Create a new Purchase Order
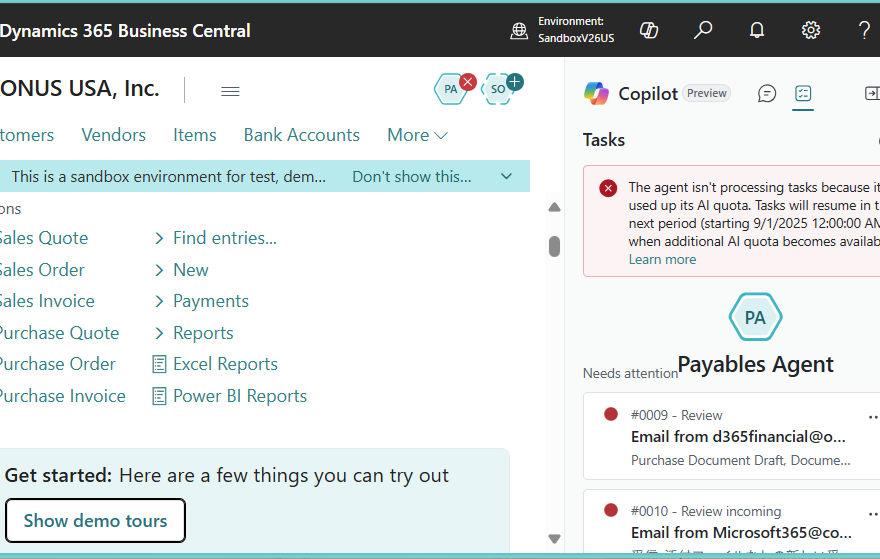Viewport: 880px width, 559px height. coord(58,364)
